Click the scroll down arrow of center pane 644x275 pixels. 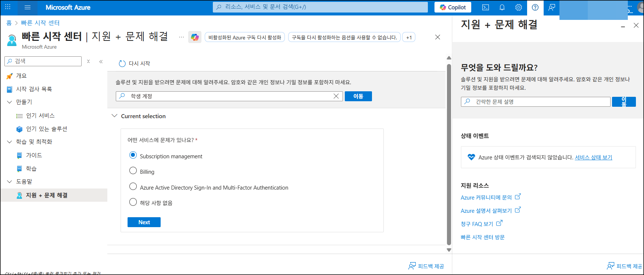pos(449,250)
